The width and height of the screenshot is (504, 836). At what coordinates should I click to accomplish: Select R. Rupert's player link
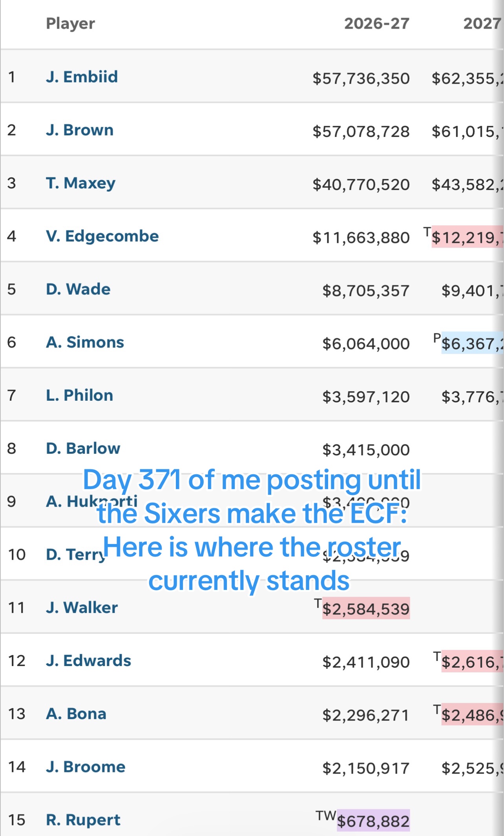click(83, 820)
